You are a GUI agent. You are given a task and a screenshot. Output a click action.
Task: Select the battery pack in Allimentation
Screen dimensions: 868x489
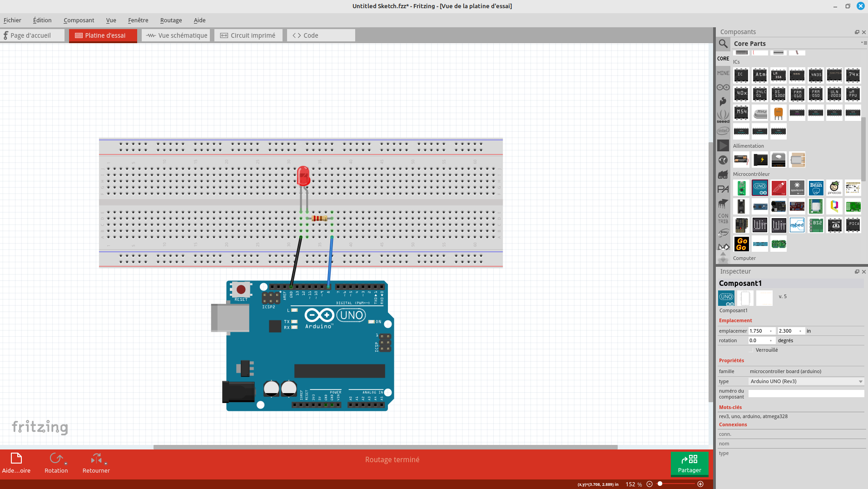741,160
